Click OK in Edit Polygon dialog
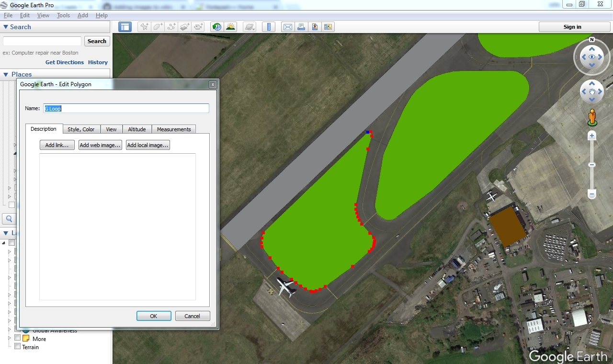613x364 pixels. pos(154,316)
